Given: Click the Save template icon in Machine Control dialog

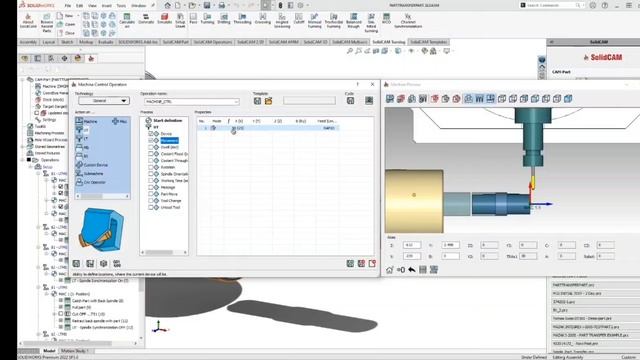Looking at the screenshot, I should pyautogui.click(x=258, y=101).
